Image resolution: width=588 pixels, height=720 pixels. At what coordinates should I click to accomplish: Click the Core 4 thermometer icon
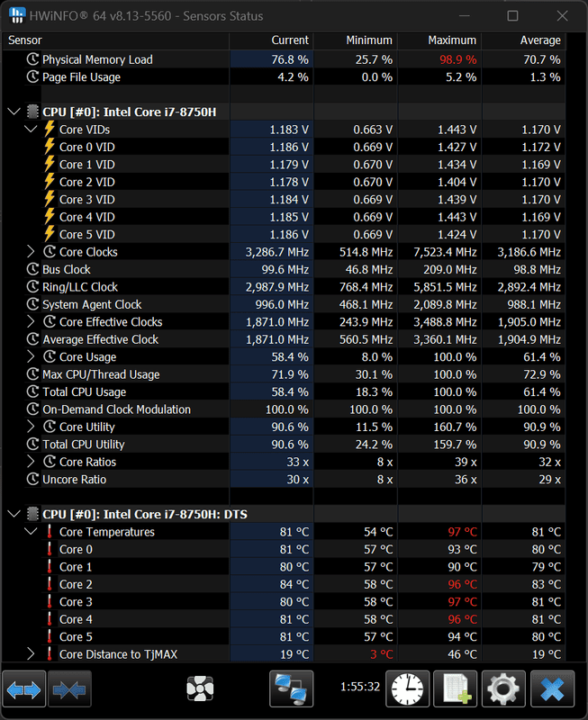pyautogui.click(x=50, y=619)
